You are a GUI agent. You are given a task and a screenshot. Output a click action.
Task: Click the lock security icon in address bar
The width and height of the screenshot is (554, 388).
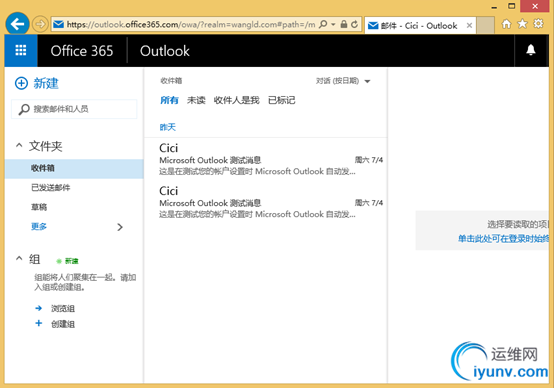tap(343, 24)
